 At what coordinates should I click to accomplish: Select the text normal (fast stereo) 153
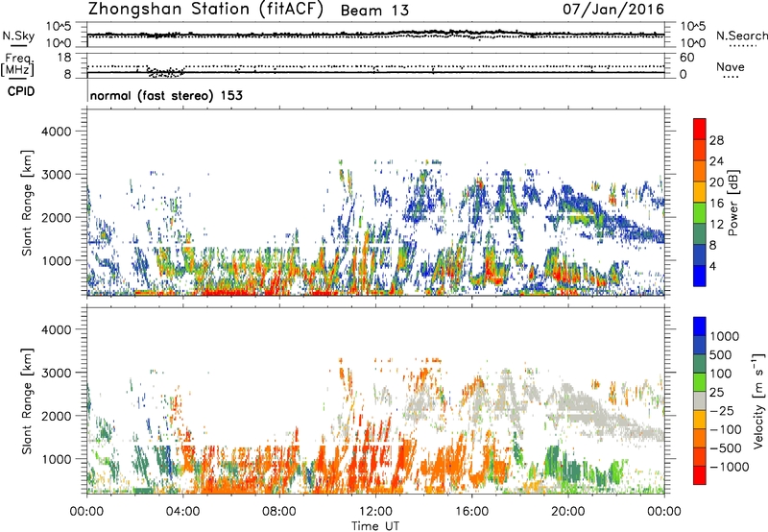point(166,95)
